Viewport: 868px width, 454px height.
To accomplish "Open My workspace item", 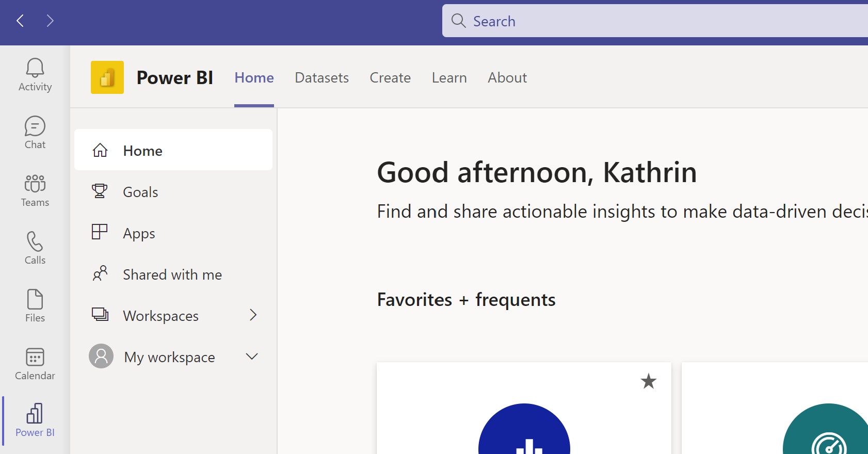I will pos(173,357).
